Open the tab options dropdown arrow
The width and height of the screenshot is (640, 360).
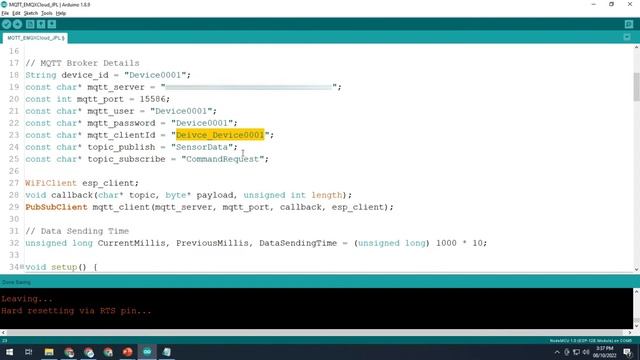pyautogui.click(x=627, y=38)
